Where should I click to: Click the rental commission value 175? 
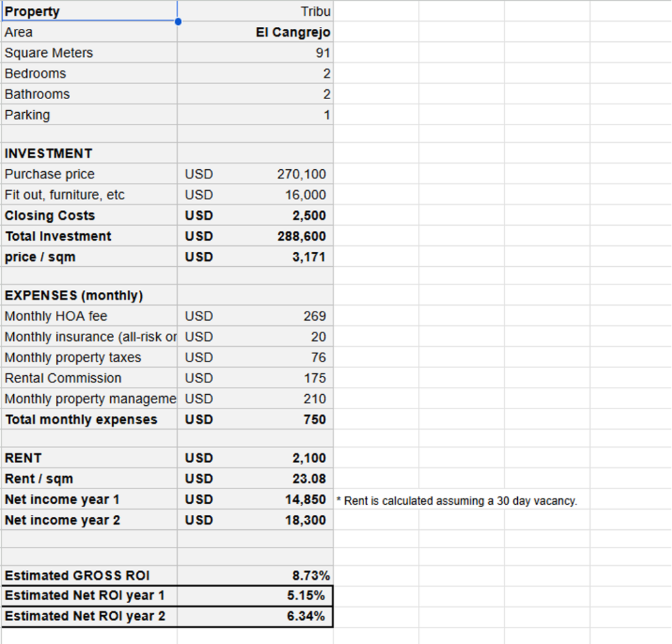click(x=255, y=378)
